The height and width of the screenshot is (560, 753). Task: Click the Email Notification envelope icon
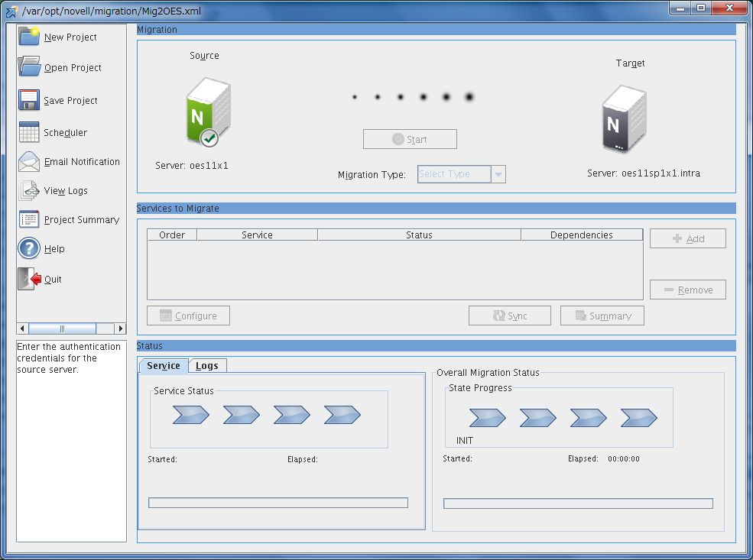click(29, 162)
